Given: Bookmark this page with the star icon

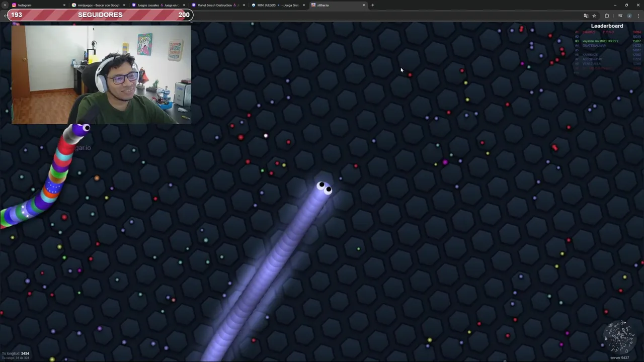Looking at the screenshot, I should click(594, 16).
